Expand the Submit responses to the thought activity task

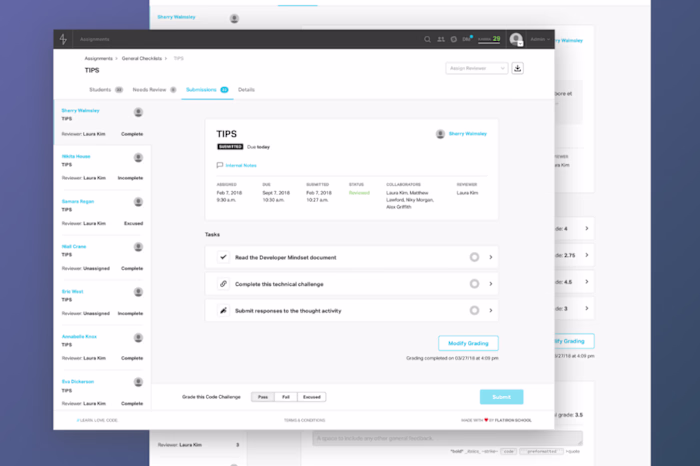coord(491,311)
